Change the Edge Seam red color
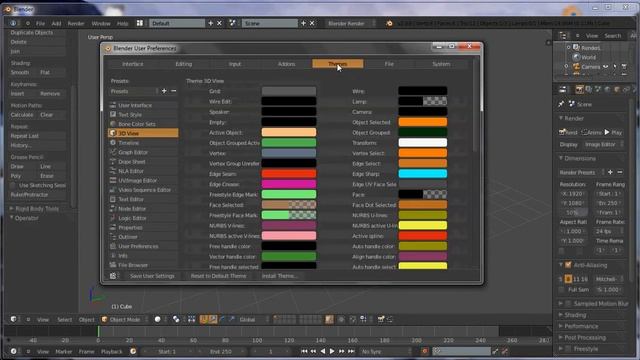 pyautogui.click(x=289, y=174)
